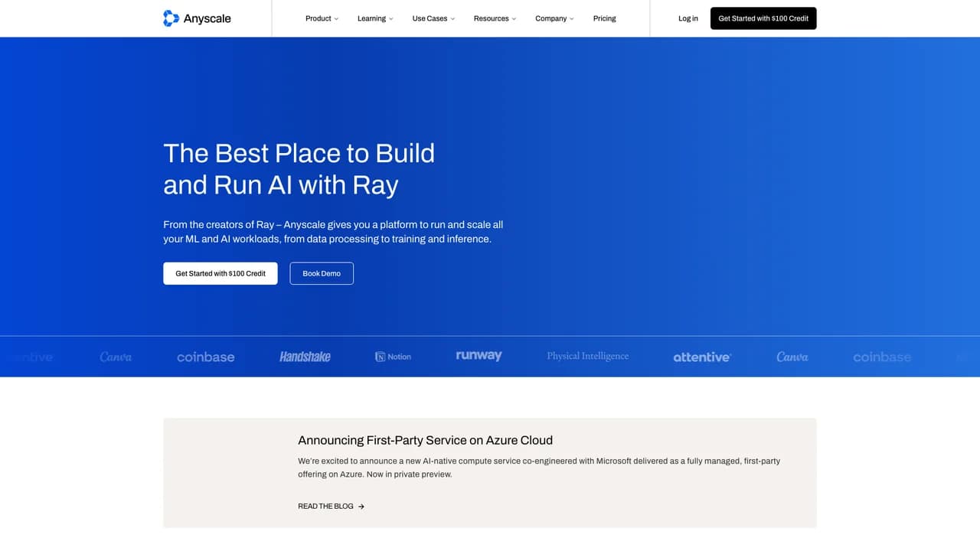Go to the Pricing page
Image resolution: width=980 pixels, height=551 pixels.
coord(604,18)
